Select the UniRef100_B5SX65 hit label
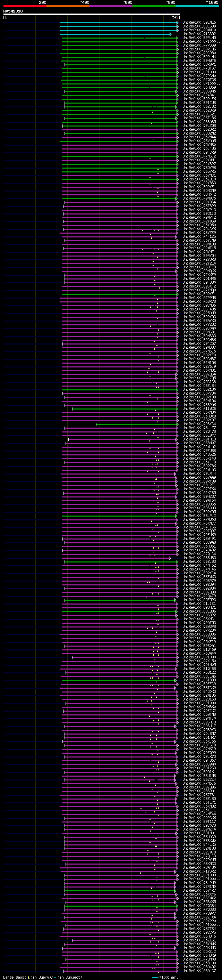The height and width of the screenshot is (980, 222). click(199, 902)
